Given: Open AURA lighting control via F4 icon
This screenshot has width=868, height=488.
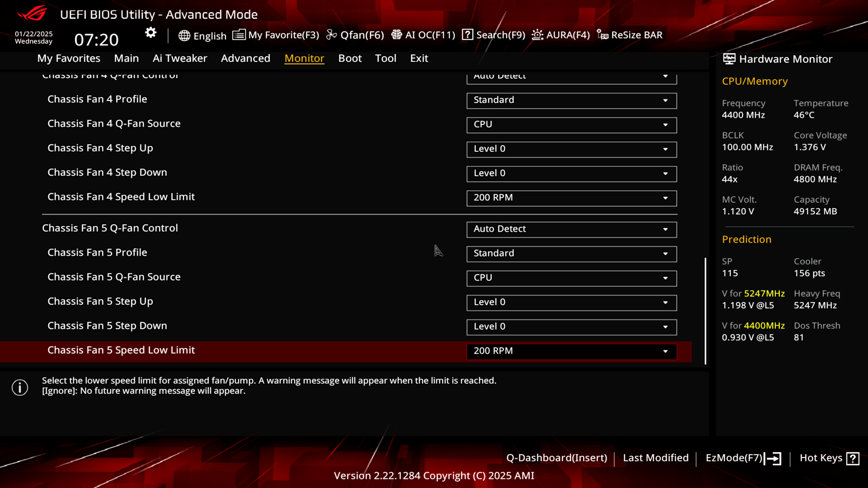Looking at the screenshot, I should (x=560, y=34).
